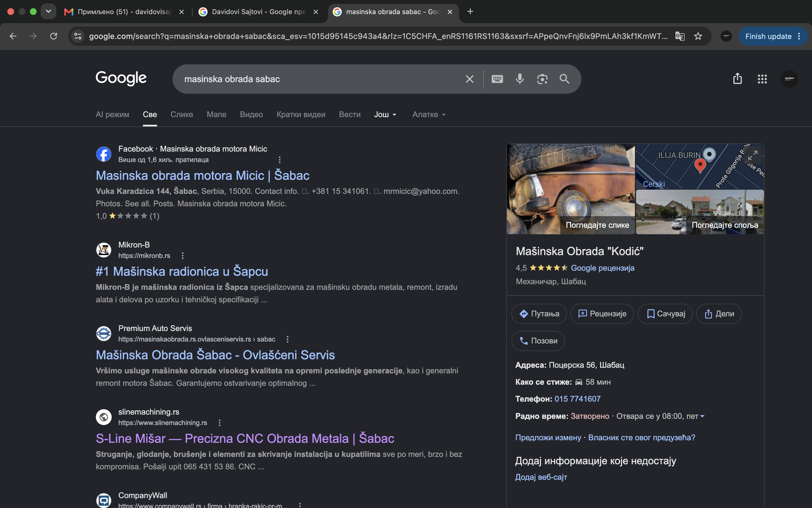Viewport: 812px width, 508px height.
Task: Reload the current page
Action: pyautogui.click(x=54, y=36)
